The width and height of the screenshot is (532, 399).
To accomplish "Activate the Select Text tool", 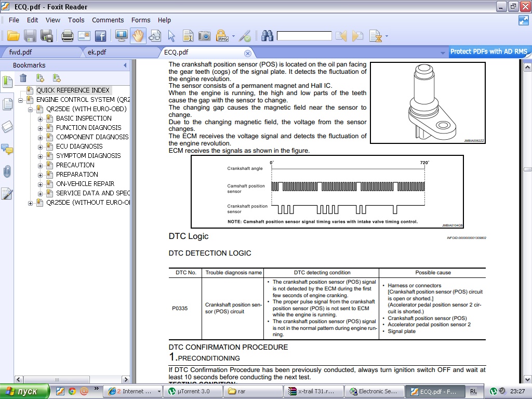I will point(188,36).
